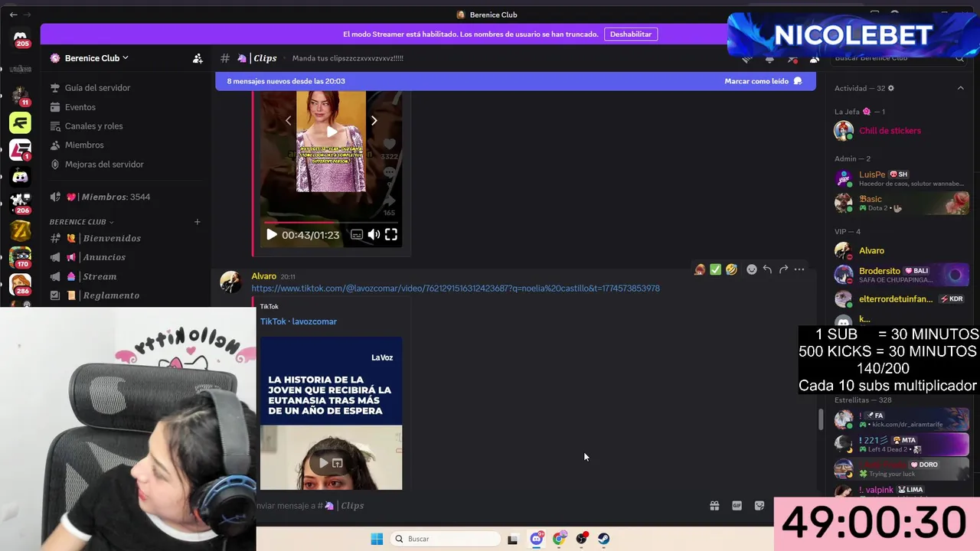Open Basic member playing Dota 2

click(900, 204)
